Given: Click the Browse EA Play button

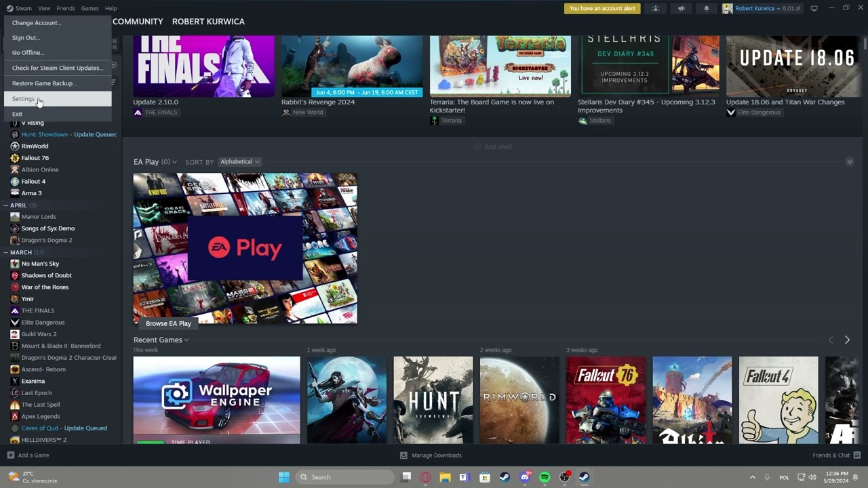Looking at the screenshot, I should click(x=168, y=323).
